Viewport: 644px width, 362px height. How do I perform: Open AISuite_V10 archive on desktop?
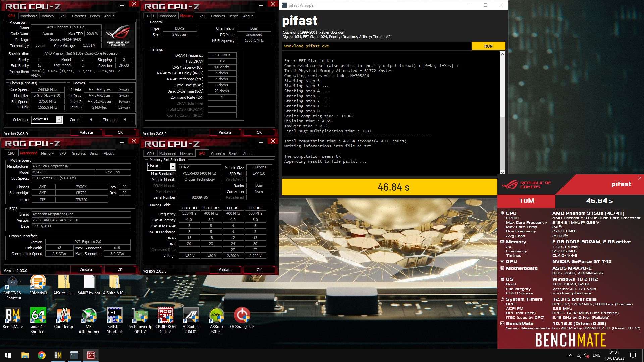(114, 285)
